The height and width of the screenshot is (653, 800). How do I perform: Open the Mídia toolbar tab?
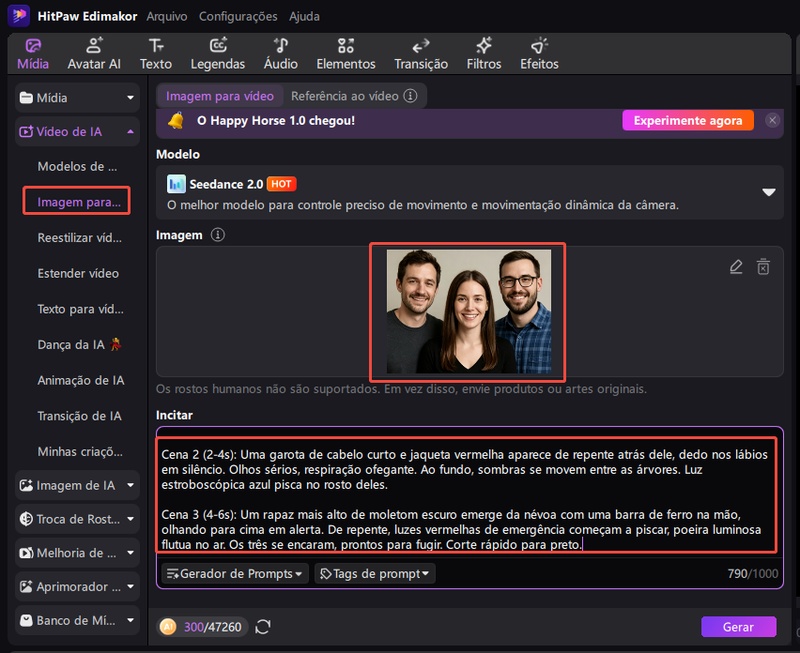click(x=33, y=55)
